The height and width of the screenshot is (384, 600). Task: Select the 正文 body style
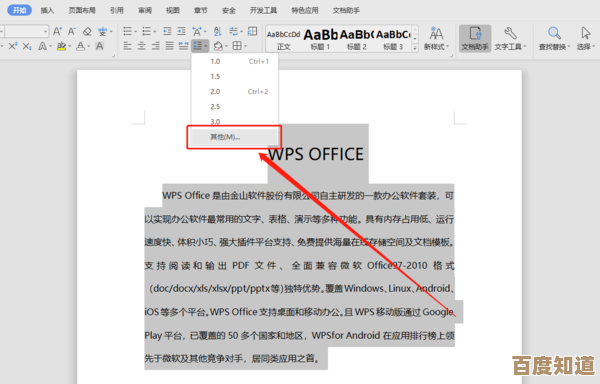click(x=284, y=39)
